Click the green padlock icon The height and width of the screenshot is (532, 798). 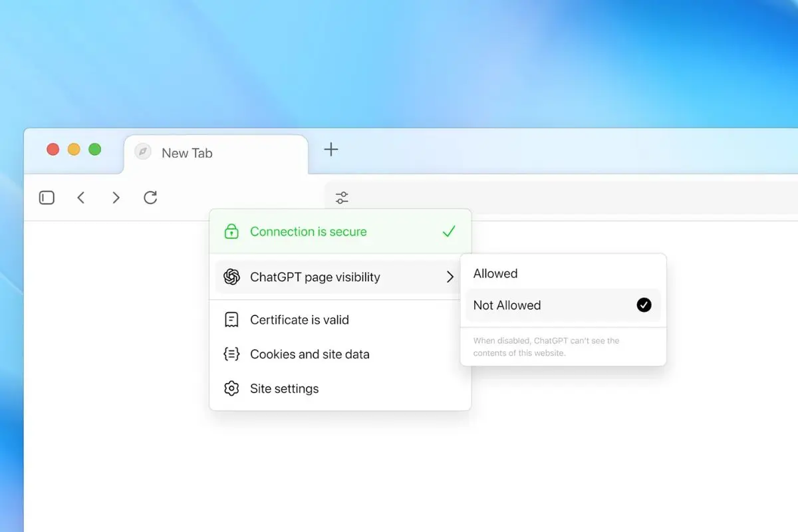(231, 231)
